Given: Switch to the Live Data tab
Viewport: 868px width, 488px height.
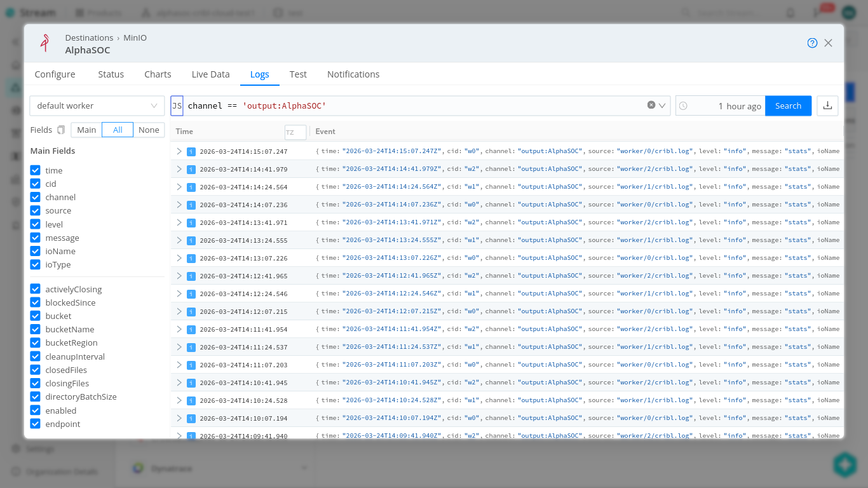Looking at the screenshot, I should [210, 74].
